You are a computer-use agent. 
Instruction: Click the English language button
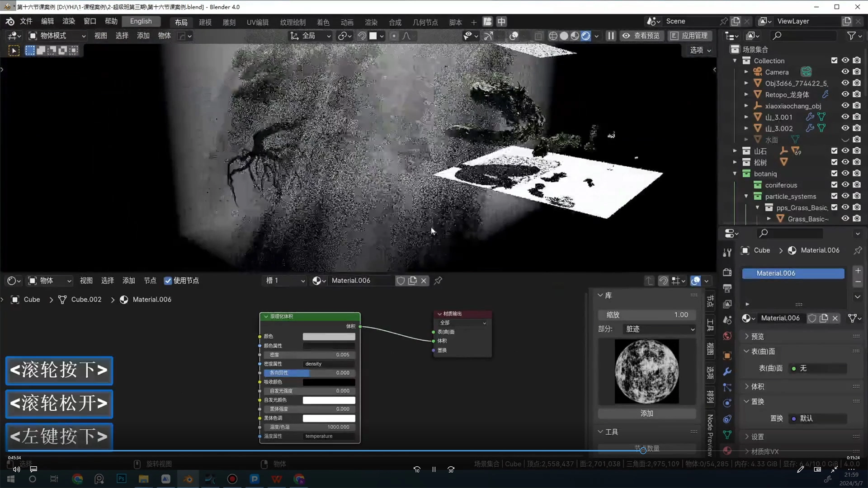tap(141, 21)
